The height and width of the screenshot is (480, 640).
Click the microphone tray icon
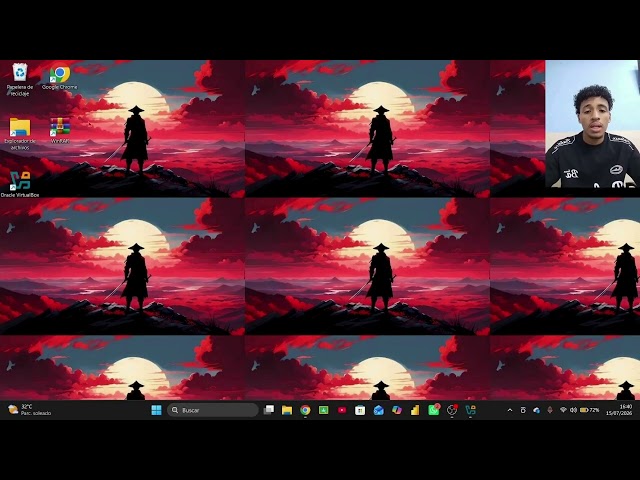(550, 410)
